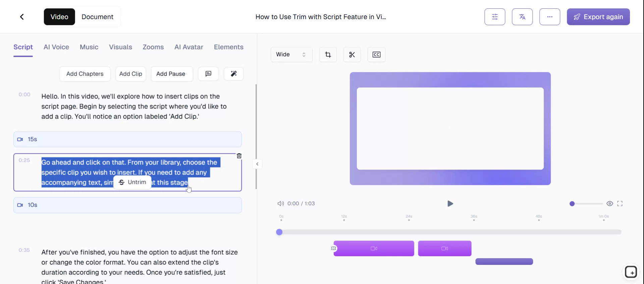Collapse the script panel with chevron

[257, 164]
